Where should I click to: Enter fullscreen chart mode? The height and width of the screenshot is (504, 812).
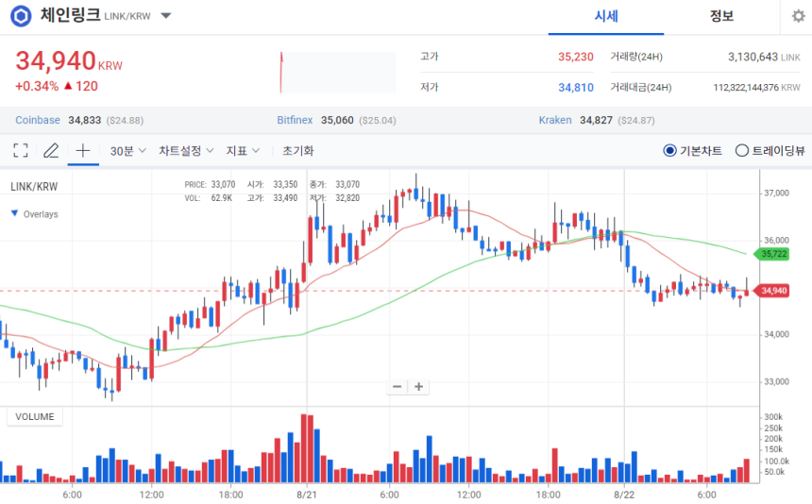point(21,150)
